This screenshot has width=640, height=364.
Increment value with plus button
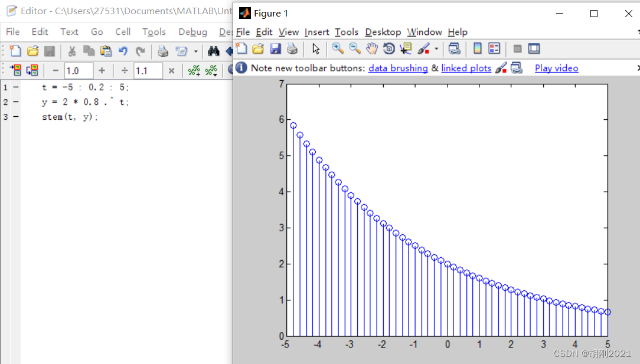click(102, 71)
